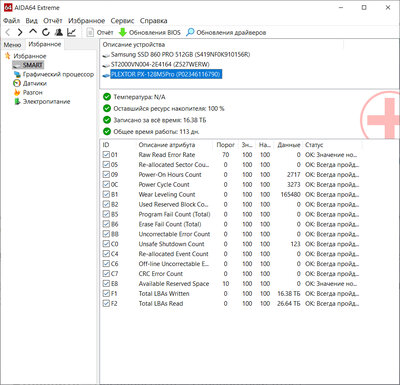400x385 pixels.
Task: Select Графический процессор in favorites tree
Action: [58, 74]
